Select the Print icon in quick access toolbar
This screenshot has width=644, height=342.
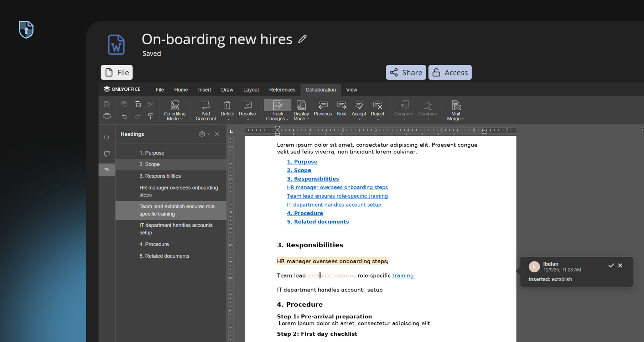[107, 116]
